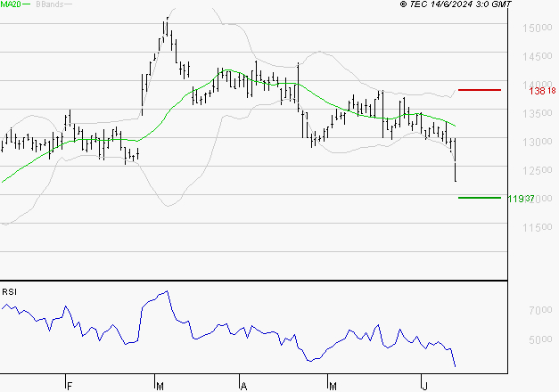559x392 pixels.
Task: Click the RSI peak in early March
Action: pos(168,291)
